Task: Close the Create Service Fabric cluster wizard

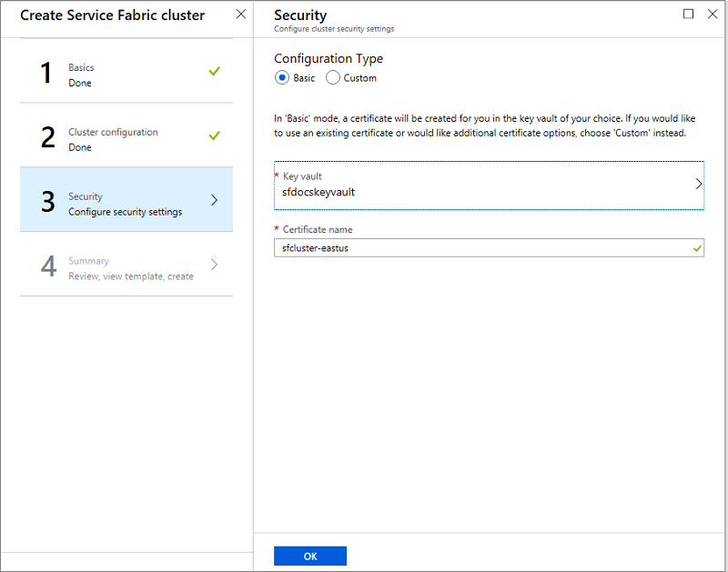Action: pos(239,14)
